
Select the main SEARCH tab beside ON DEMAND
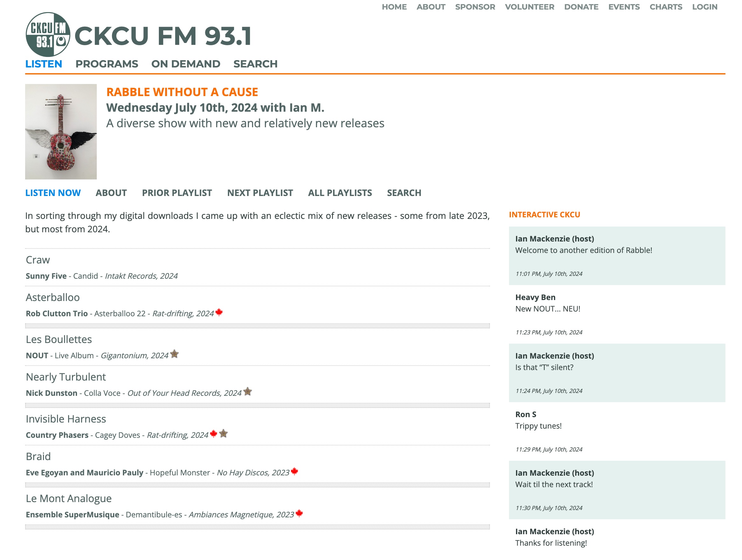256,64
